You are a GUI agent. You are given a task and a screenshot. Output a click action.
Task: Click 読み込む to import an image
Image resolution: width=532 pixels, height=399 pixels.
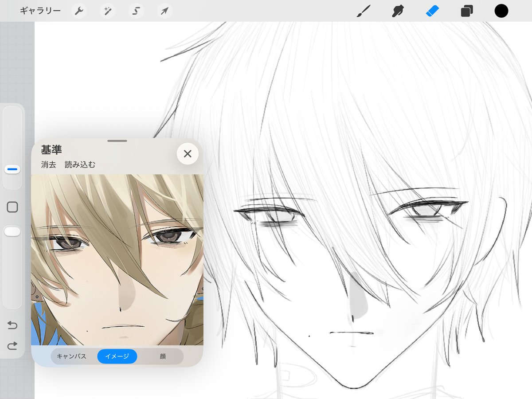pyautogui.click(x=80, y=165)
